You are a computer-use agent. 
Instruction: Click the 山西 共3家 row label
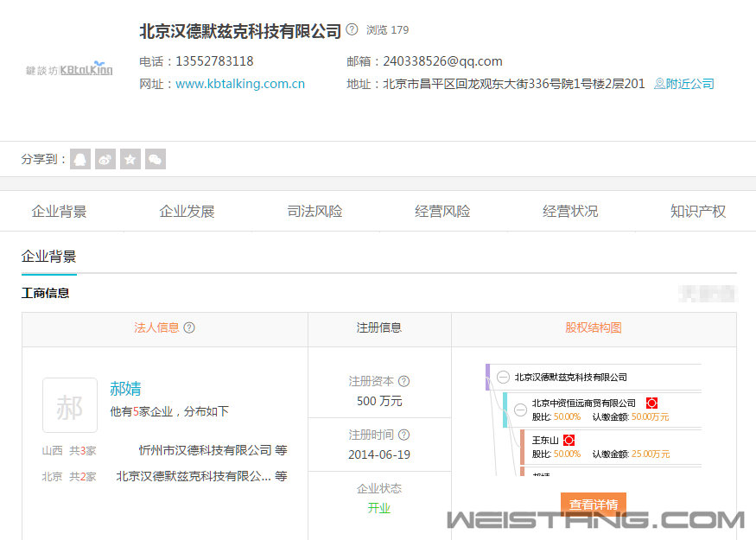(x=69, y=450)
